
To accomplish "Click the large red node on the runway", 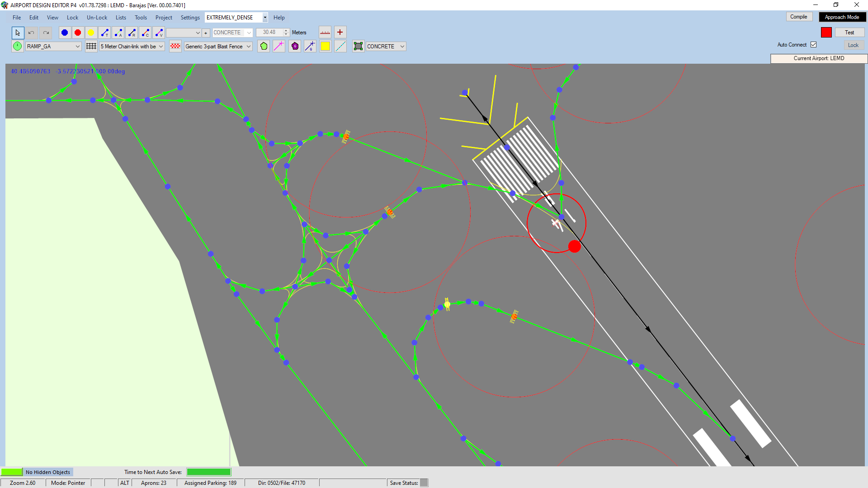I will pos(574,246).
